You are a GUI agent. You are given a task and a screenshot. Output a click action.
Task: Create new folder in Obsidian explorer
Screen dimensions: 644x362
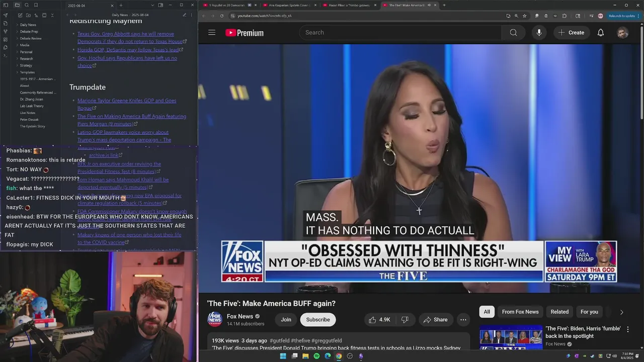pyautogui.click(x=28, y=16)
